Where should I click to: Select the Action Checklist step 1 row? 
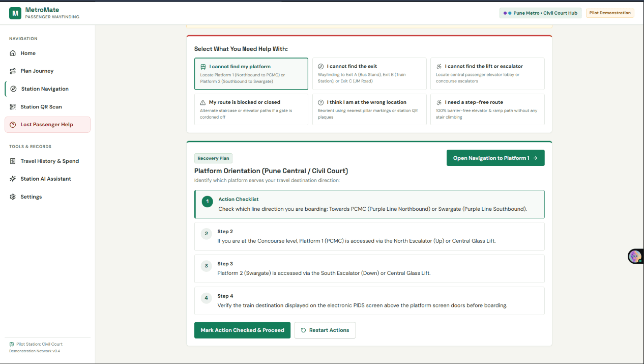pos(369,204)
